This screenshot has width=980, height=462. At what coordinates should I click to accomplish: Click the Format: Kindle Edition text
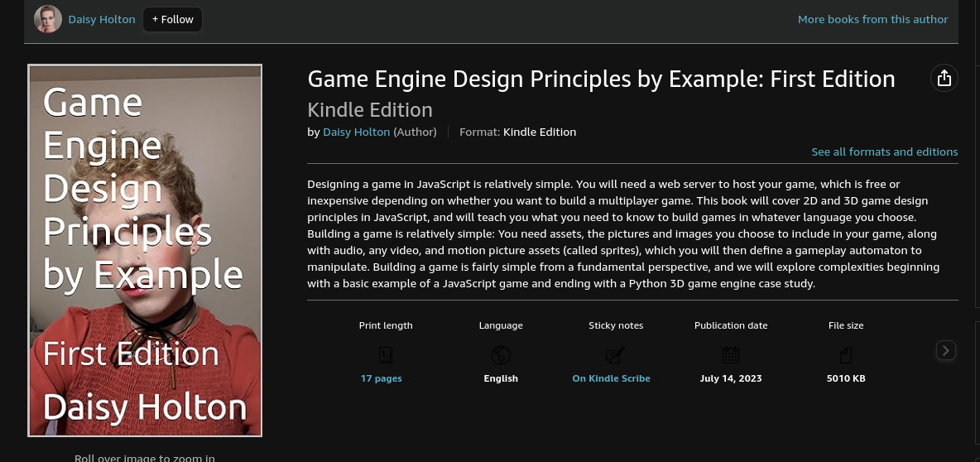click(x=517, y=132)
